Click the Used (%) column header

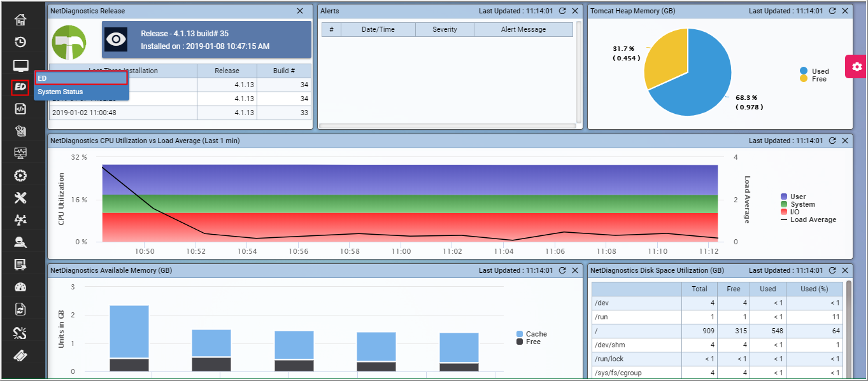[x=815, y=289]
